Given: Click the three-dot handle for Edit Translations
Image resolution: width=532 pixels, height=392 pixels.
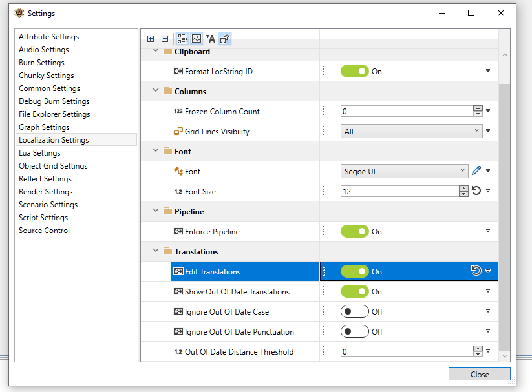Looking at the screenshot, I should point(324,271).
